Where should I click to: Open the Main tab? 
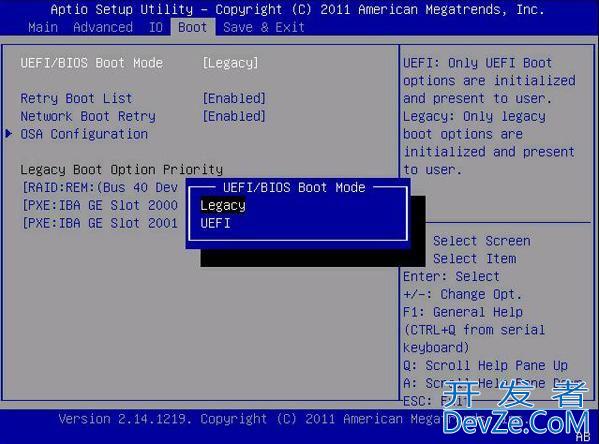point(43,27)
